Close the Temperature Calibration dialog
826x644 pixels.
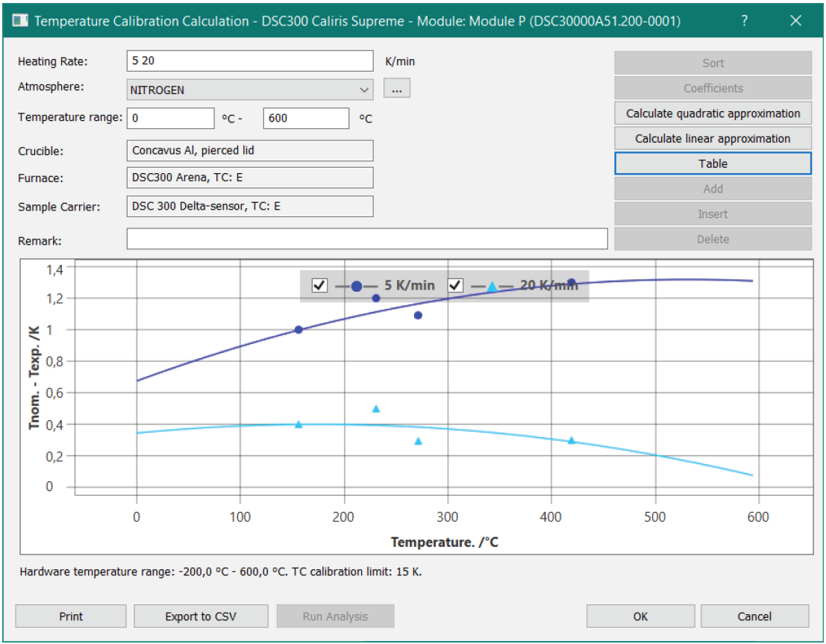[x=795, y=21]
